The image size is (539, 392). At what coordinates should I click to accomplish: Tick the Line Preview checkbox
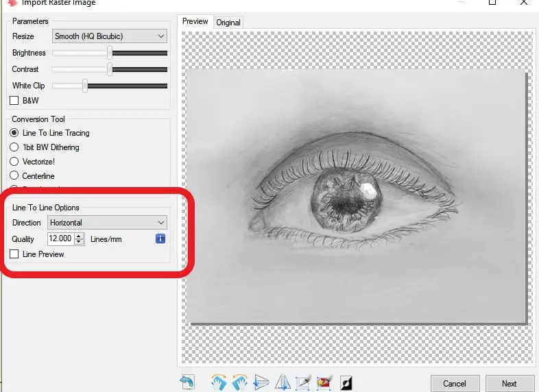[x=14, y=254]
